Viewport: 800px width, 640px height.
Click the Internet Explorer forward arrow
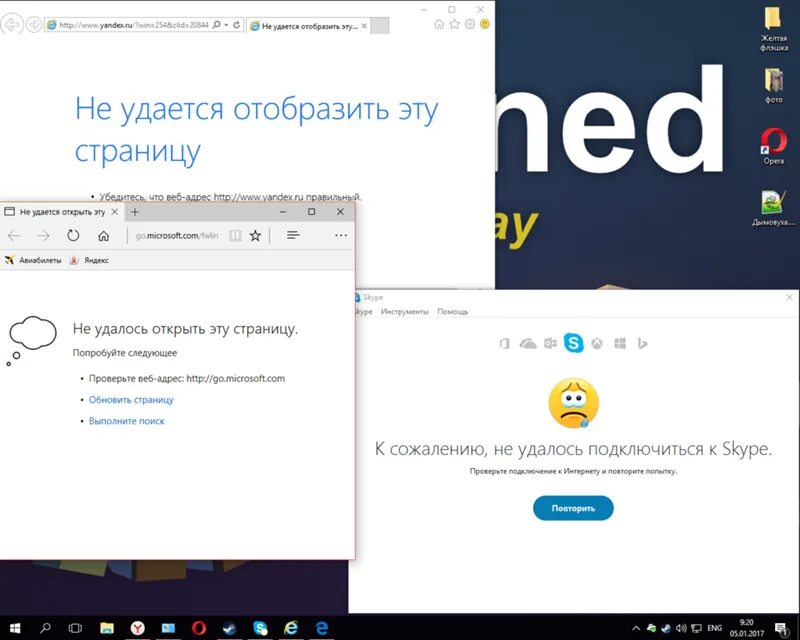coord(34,24)
